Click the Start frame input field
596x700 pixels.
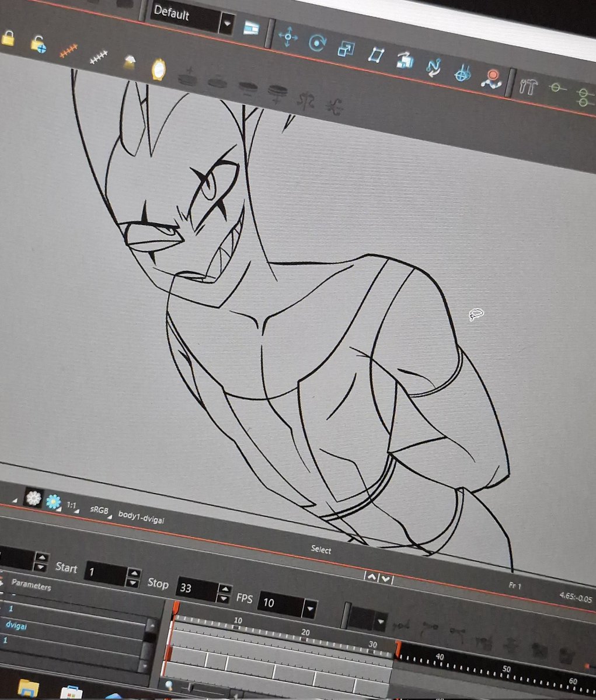point(106,574)
